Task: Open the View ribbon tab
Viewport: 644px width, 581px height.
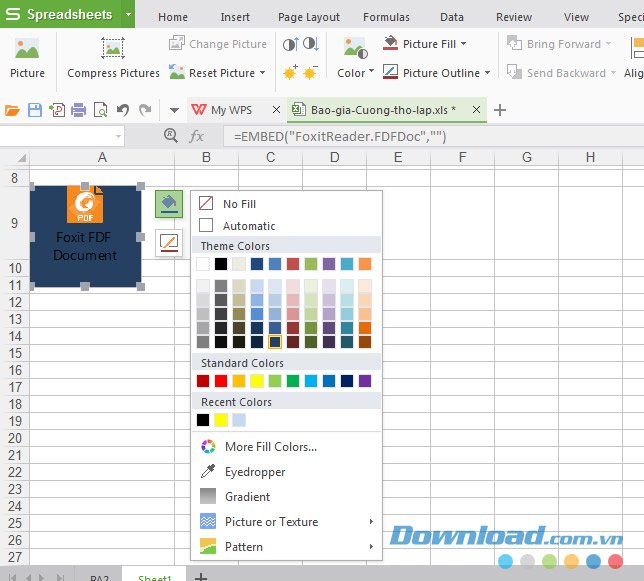Action: pos(576,17)
